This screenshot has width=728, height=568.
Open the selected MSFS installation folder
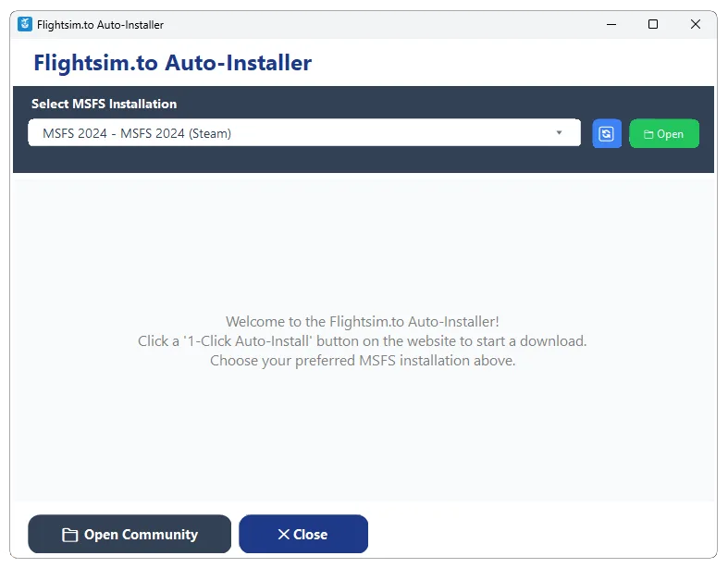[663, 134]
